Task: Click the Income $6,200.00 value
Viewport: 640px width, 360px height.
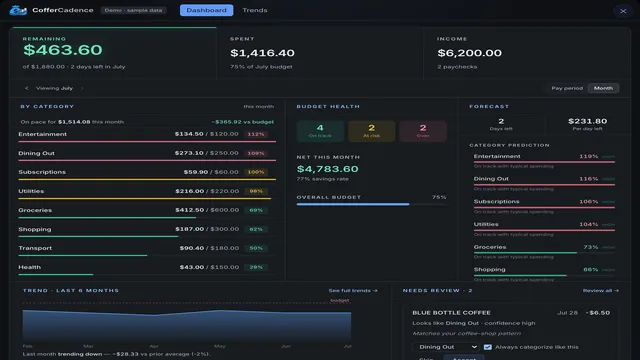Action: coord(469,53)
